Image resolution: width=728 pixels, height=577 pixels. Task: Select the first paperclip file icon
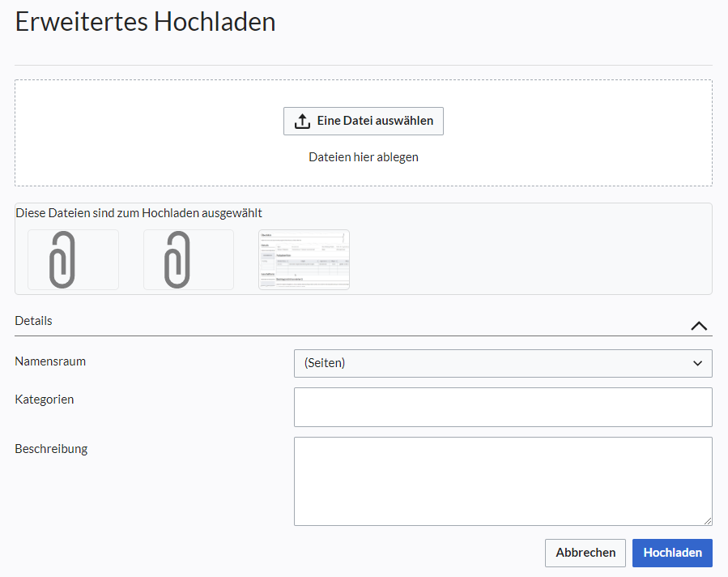coord(62,259)
